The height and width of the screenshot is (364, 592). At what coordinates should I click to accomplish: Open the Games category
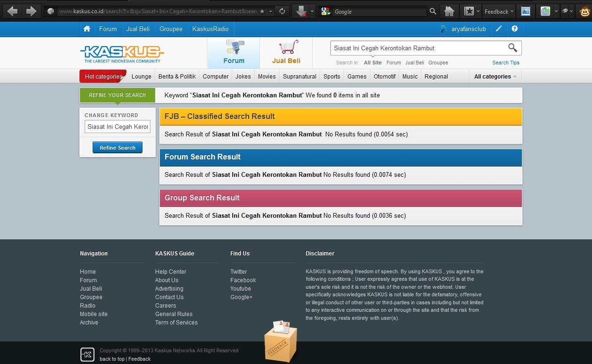coord(357,76)
